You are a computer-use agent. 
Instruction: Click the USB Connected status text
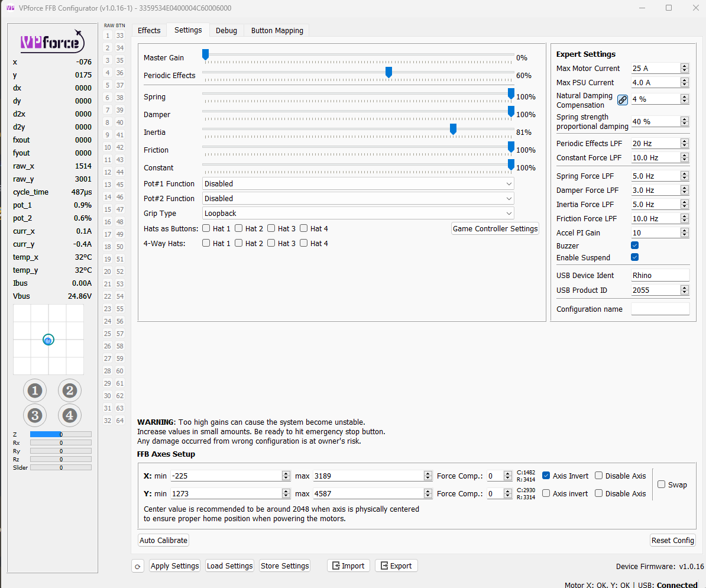coord(677,585)
